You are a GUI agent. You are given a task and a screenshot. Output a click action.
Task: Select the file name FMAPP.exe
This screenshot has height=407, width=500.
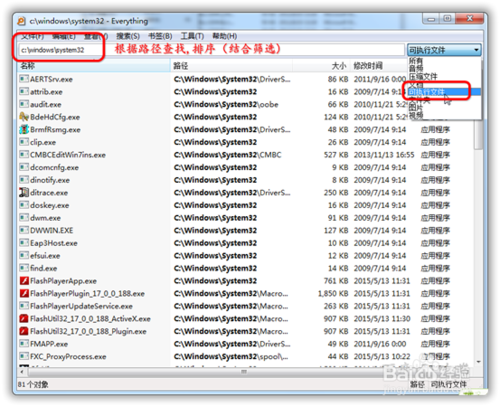point(49,344)
